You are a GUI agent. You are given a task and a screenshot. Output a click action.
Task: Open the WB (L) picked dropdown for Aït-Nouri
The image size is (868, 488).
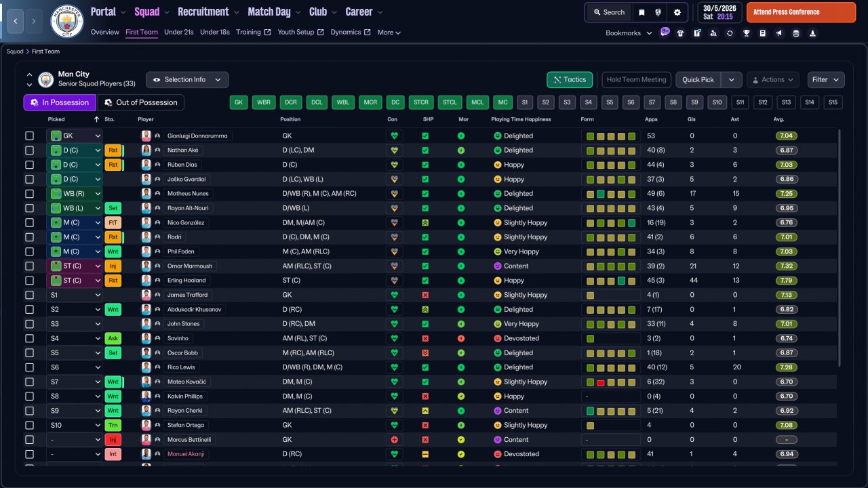click(75, 208)
